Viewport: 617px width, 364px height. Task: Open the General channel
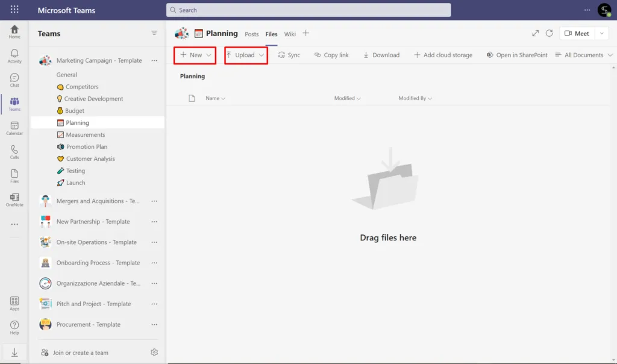(66, 75)
